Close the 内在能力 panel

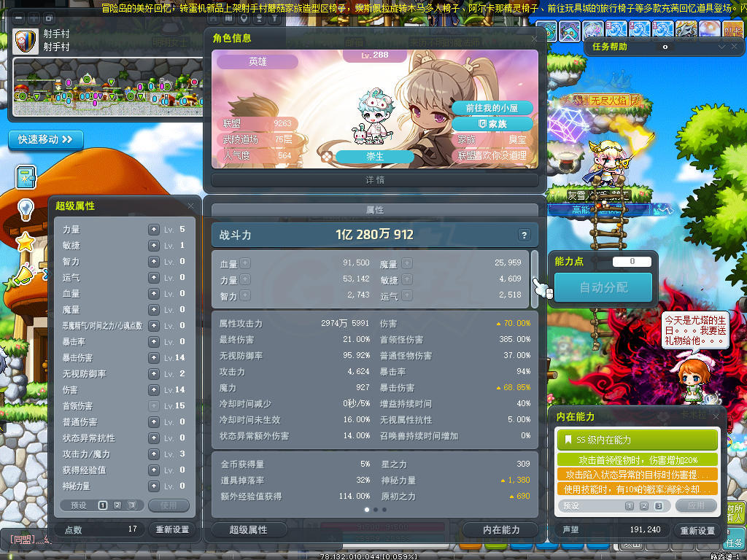[x=716, y=416]
